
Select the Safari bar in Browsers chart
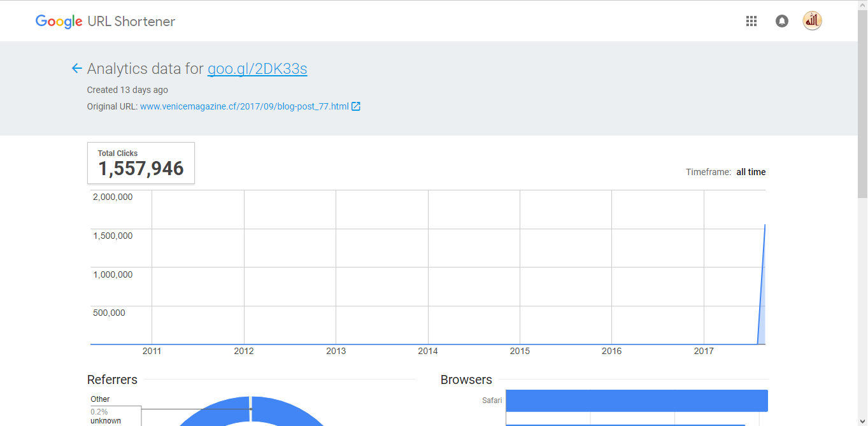637,401
